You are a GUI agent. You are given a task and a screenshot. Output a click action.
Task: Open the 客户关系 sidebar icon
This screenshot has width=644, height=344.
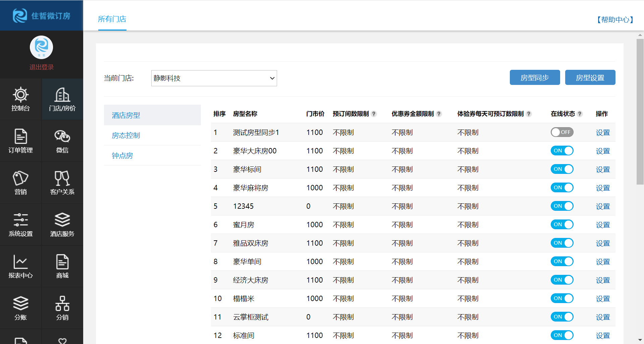pos(62,183)
